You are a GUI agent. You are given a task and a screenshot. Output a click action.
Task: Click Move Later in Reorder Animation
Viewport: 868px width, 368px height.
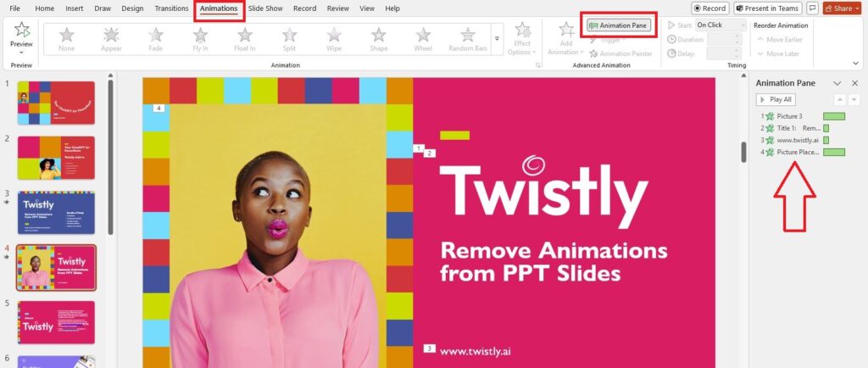click(x=778, y=53)
